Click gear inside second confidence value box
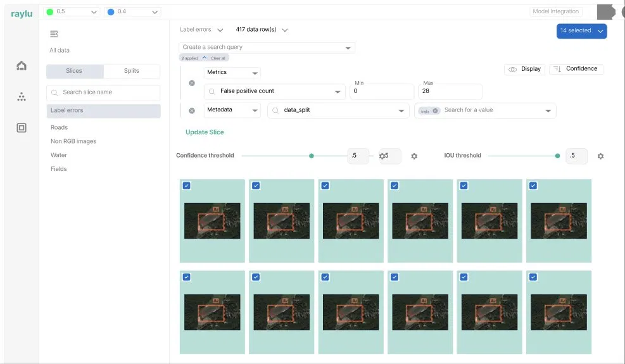This screenshot has width=625, height=364. click(382, 156)
